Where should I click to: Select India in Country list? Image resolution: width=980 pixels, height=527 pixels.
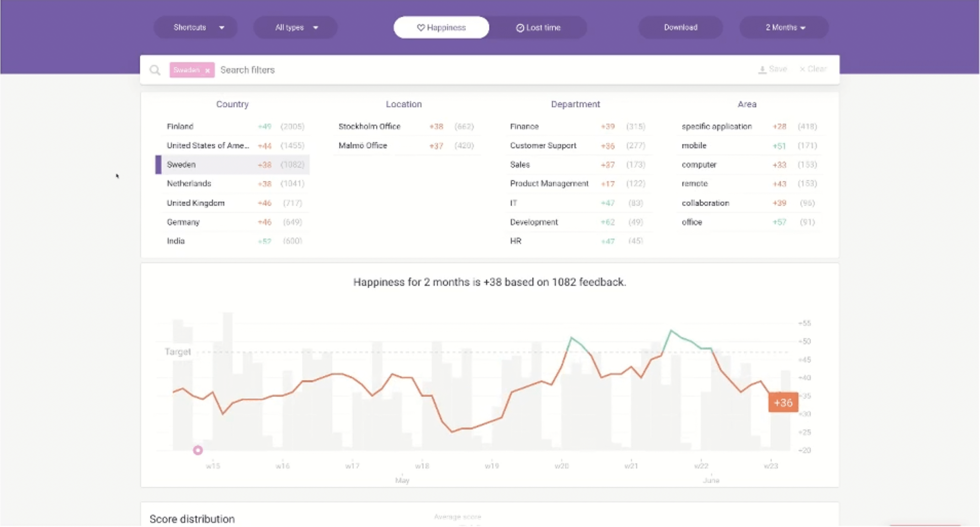(x=233, y=241)
